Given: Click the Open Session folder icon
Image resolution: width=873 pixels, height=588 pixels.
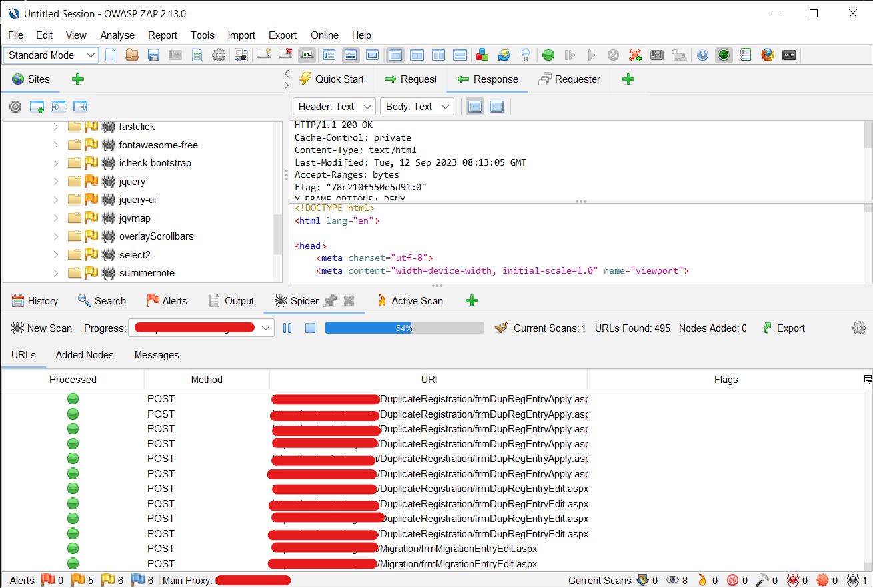Looking at the screenshot, I should 132,55.
